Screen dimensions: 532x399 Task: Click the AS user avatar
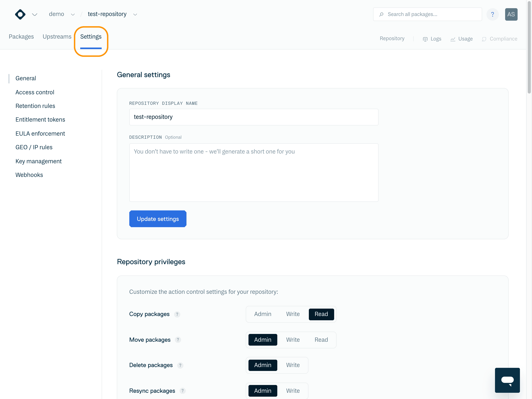pyautogui.click(x=511, y=14)
